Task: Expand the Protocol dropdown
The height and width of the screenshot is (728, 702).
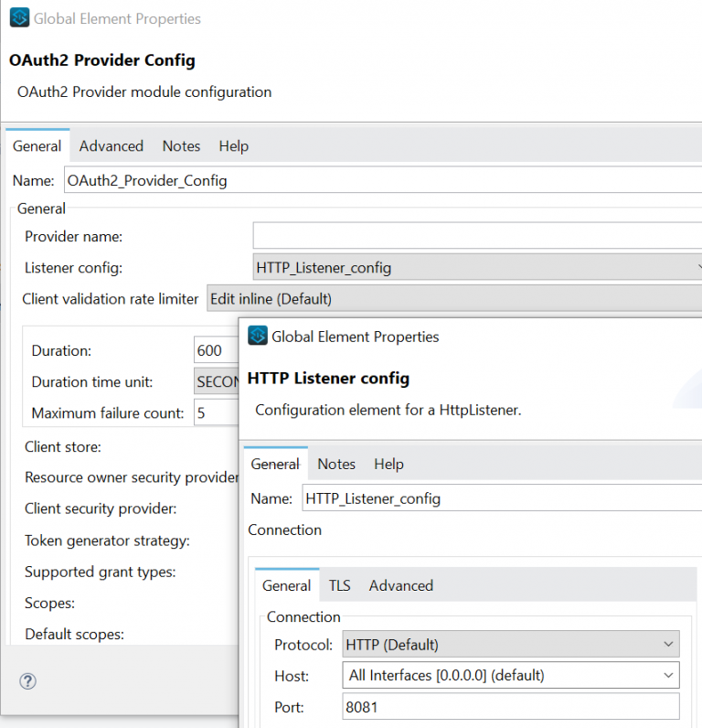Action: [510, 645]
